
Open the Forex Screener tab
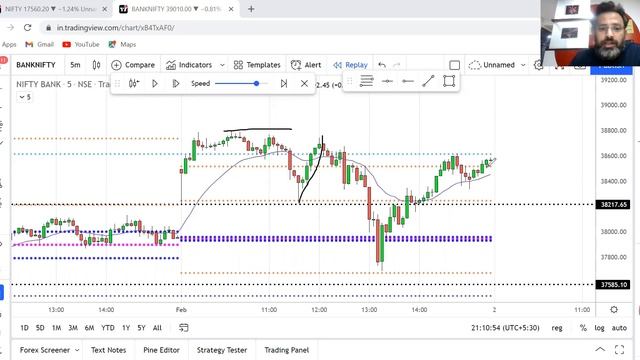45,350
